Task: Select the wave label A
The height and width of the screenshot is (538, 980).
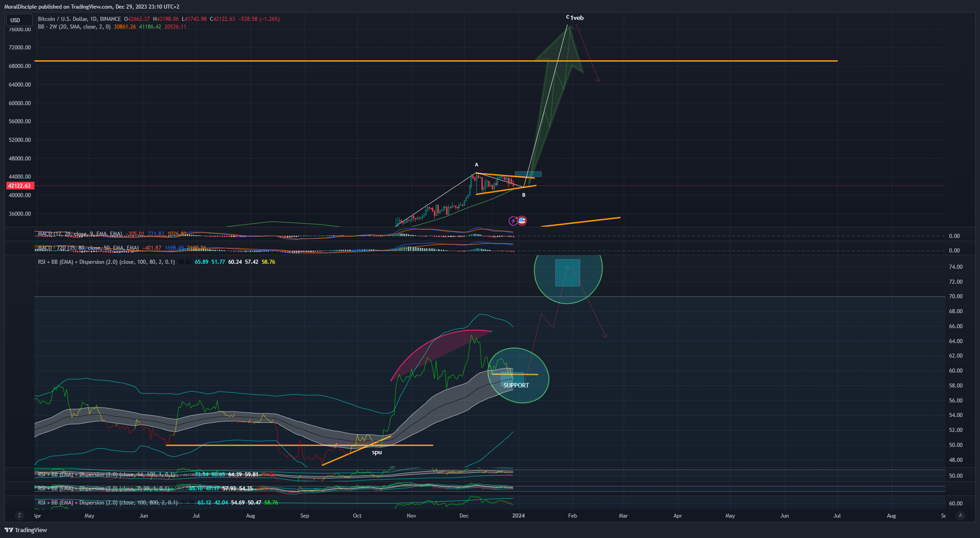Action: [476, 165]
